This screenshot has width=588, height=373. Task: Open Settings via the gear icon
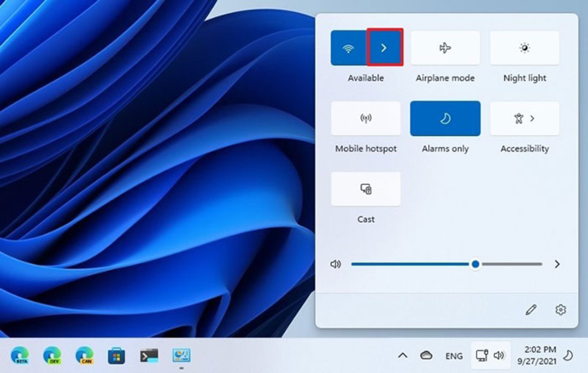561,310
